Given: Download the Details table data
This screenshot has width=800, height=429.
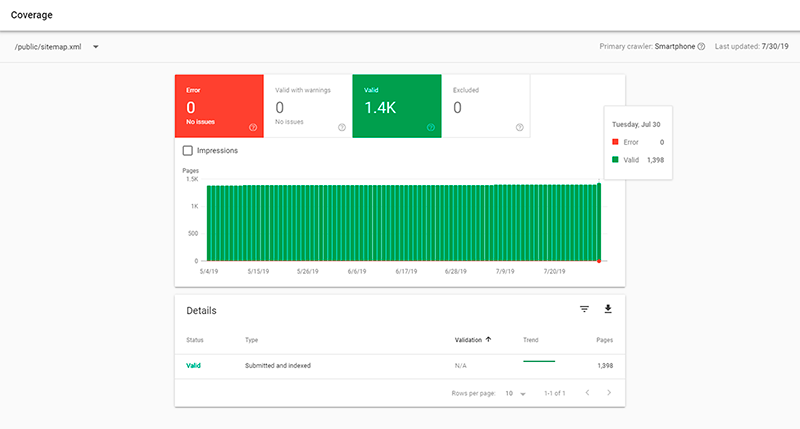Looking at the screenshot, I should point(607,310).
